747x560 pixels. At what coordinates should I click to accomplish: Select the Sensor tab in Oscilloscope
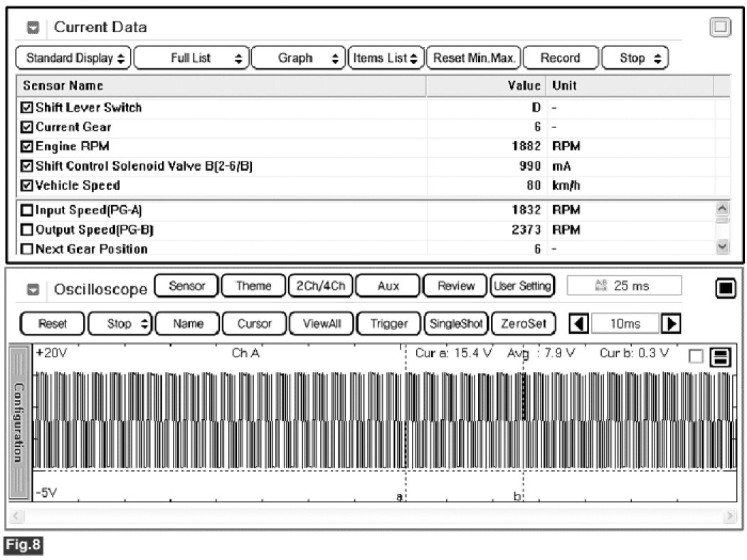pyautogui.click(x=186, y=286)
